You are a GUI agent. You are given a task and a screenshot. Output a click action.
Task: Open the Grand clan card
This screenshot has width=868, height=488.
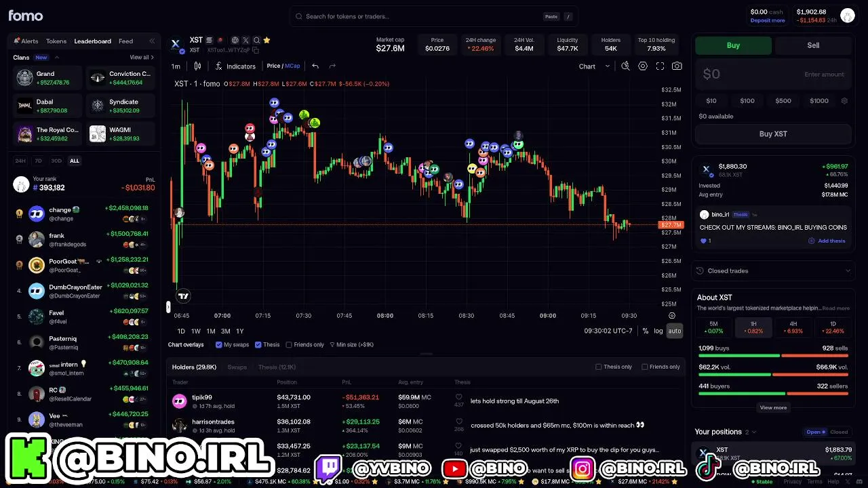(47, 78)
